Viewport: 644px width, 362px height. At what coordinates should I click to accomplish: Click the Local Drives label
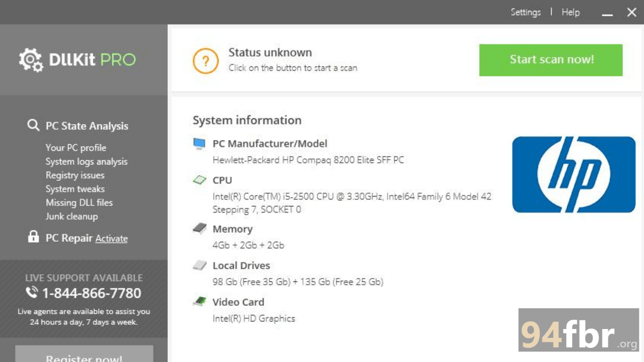click(241, 265)
